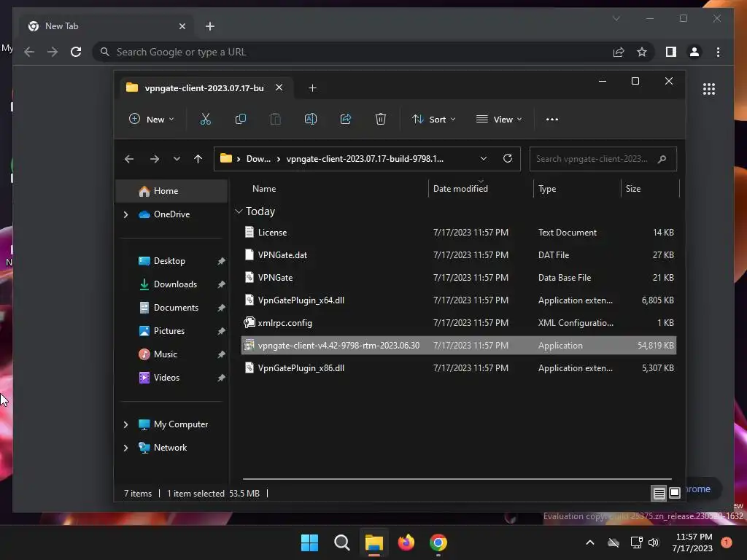The height and width of the screenshot is (560, 747).
Task: Open the Chrome profile icon
Action: (x=694, y=52)
